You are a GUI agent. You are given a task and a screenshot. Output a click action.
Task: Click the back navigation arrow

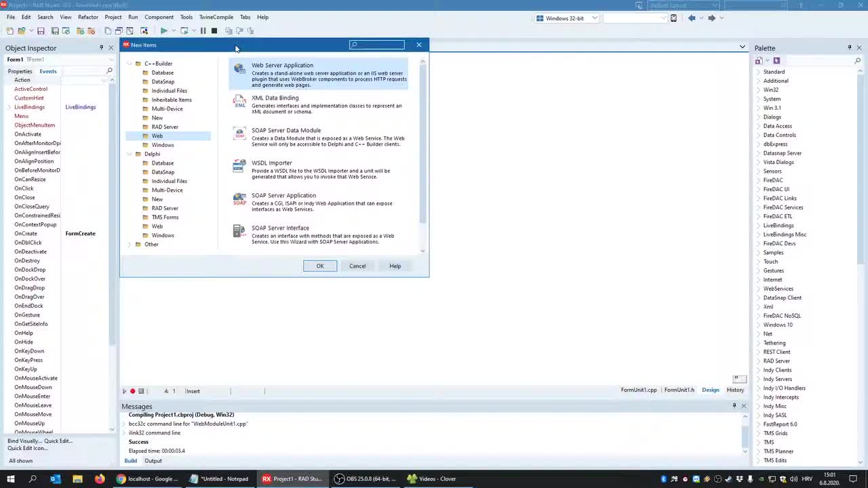pyautogui.click(x=691, y=18)
